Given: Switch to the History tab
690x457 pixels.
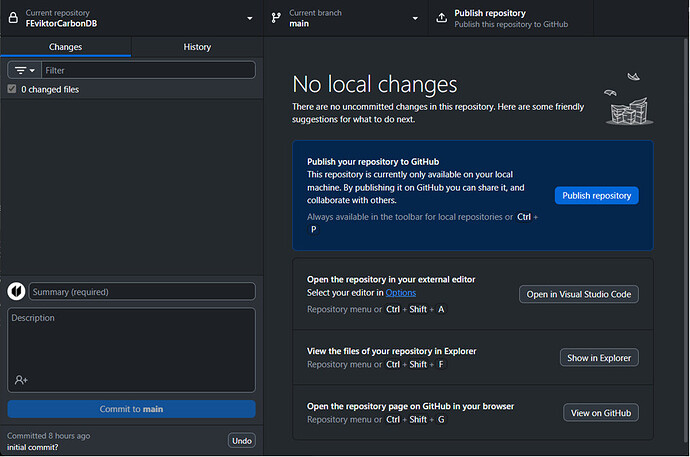Looking at the screenshot, I should [x=197, y=47].
